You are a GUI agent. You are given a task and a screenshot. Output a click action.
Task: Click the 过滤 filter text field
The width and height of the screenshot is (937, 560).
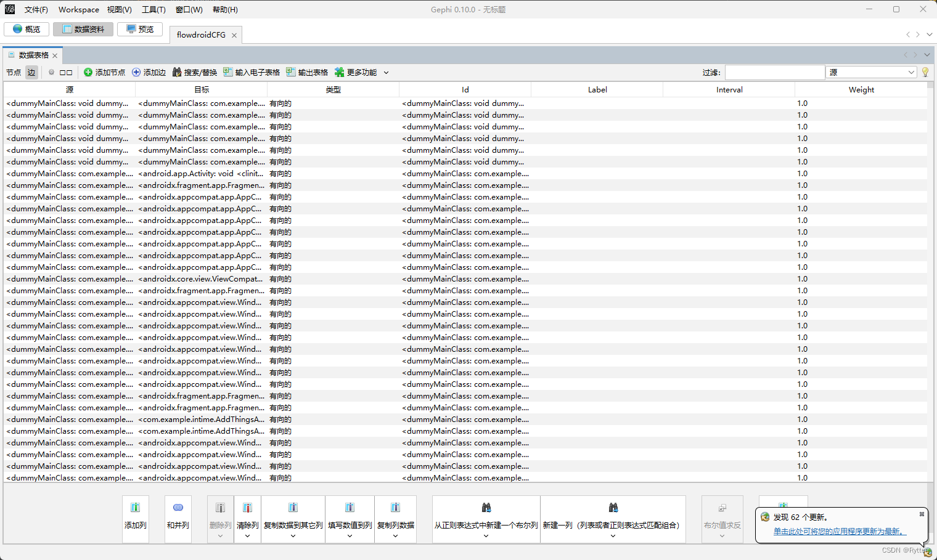coord(775,73)
